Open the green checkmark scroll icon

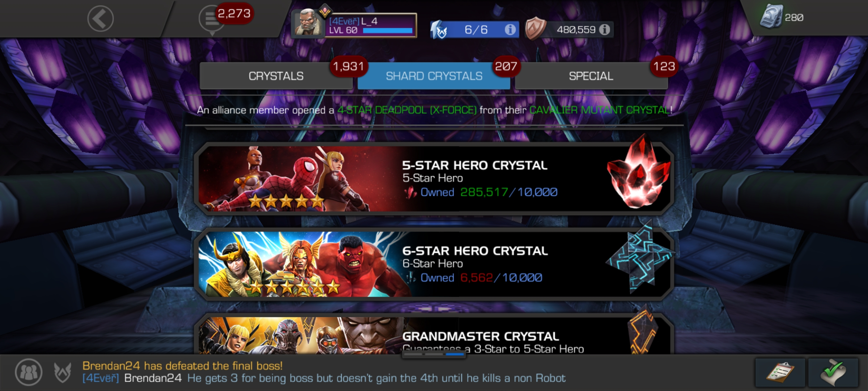pos(833,373)
